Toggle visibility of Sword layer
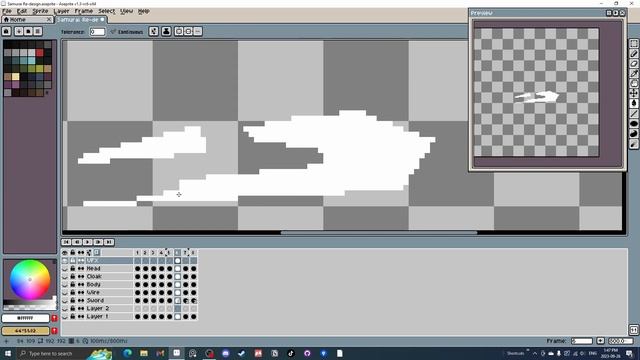 pos(65,300)
